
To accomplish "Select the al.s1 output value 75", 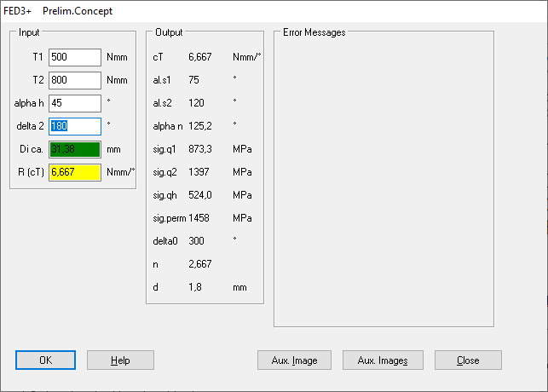I will coord(193,80).
